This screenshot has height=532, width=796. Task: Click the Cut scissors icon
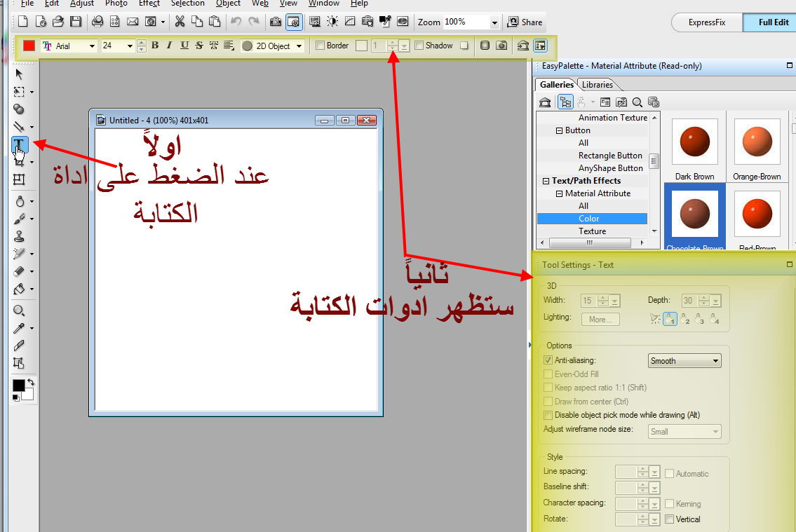(180, 22)
